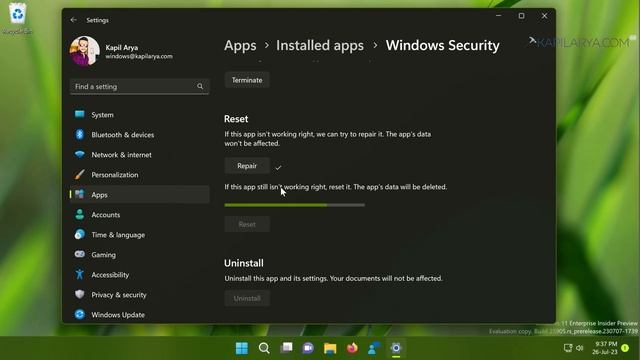Open taskbar Search
This screenshot has height=360, width=640.
(264, 348)
